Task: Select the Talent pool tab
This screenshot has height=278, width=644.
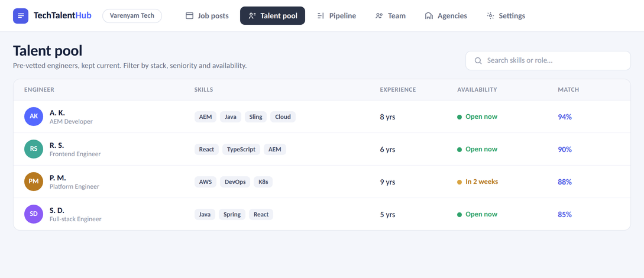Action: pos(273,16)
